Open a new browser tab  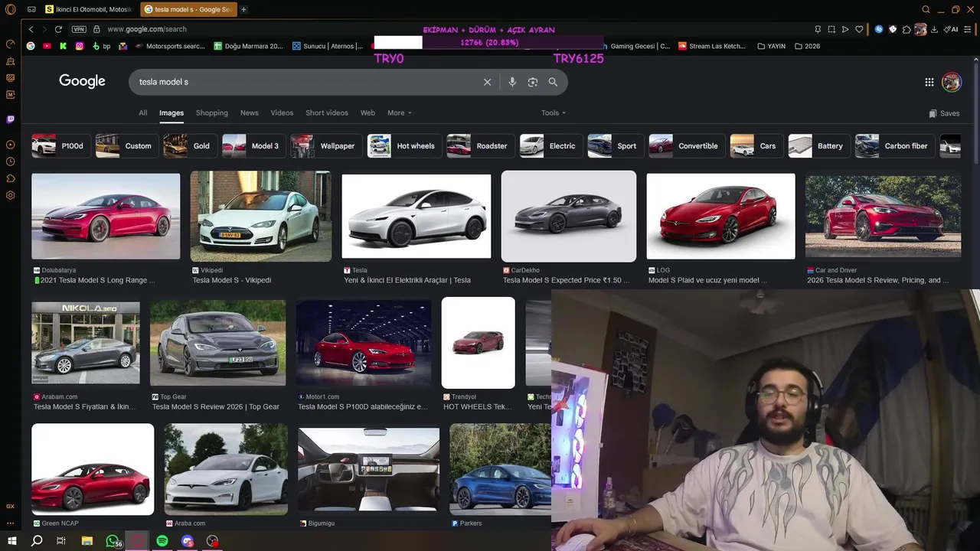(x=243, y=9)
